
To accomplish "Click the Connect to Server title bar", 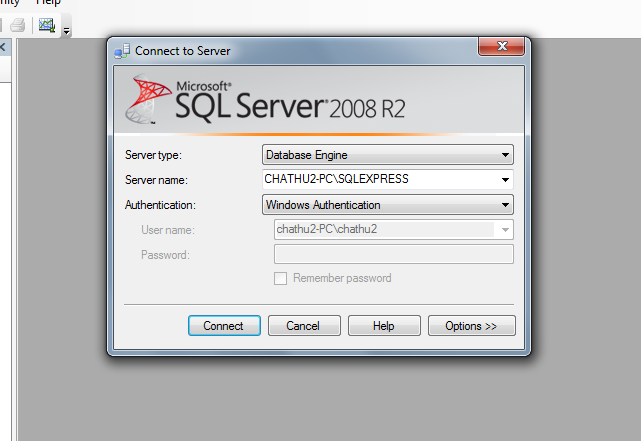I will [300, 51].
